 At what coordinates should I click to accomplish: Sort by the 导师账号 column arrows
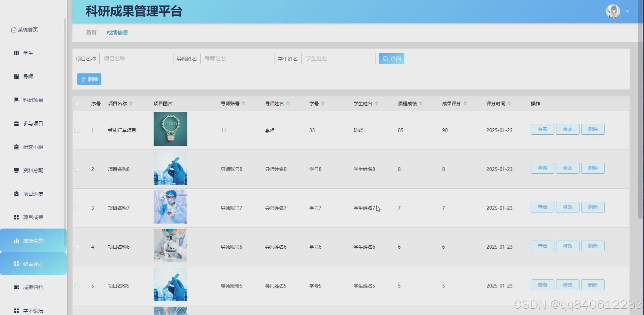click(x=244, y=104)
